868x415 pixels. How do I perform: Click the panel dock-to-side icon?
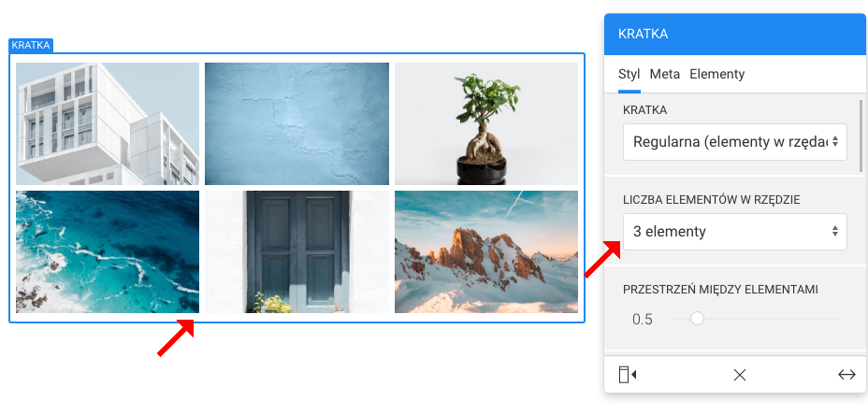(628, 375)
